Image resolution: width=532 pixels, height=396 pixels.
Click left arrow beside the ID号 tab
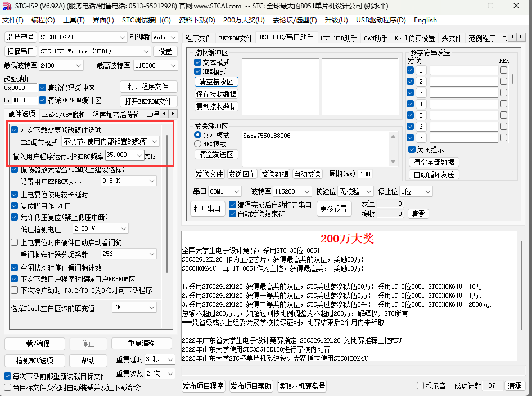[164, 113]
